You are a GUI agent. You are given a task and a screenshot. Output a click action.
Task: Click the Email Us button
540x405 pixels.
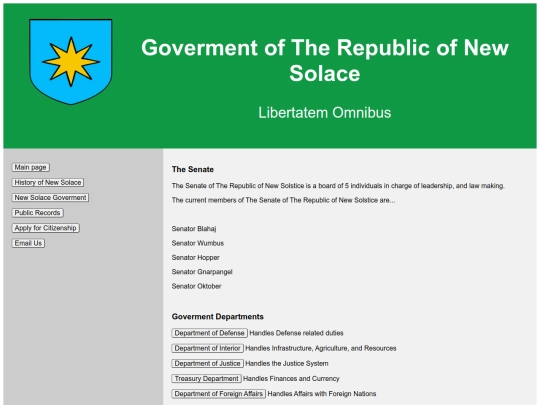click(x=28, y=243)
